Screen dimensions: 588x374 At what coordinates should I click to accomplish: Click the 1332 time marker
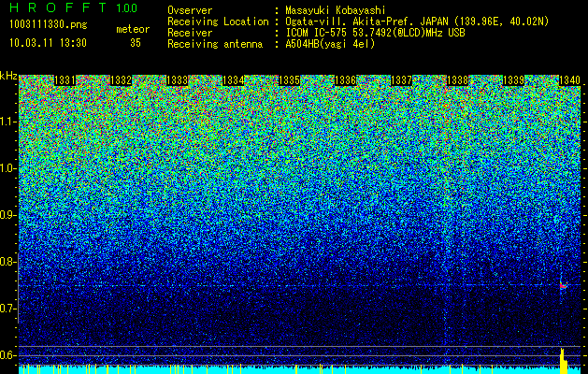click(122, 80)
